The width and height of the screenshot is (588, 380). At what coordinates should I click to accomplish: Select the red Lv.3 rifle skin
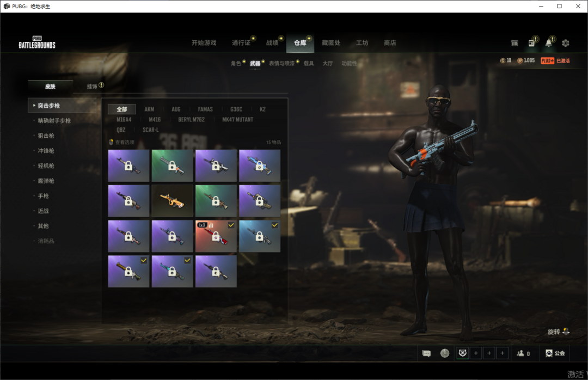click(216, 236)
